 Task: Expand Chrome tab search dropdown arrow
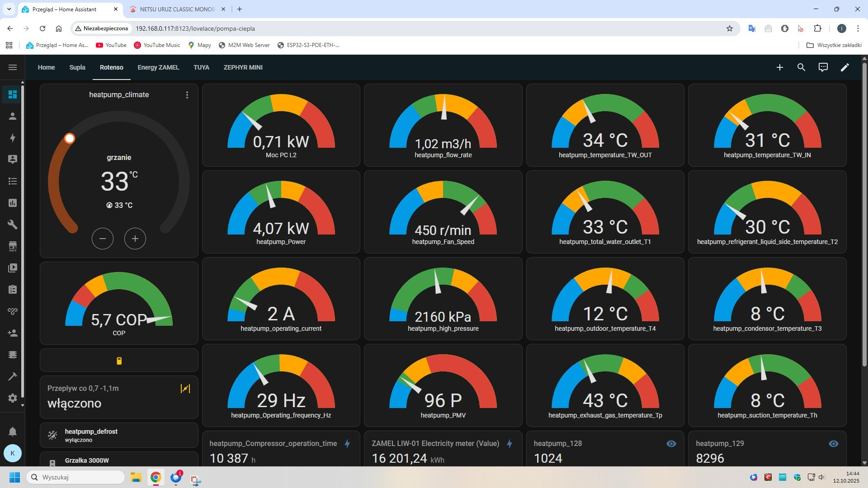pos(9,9)
